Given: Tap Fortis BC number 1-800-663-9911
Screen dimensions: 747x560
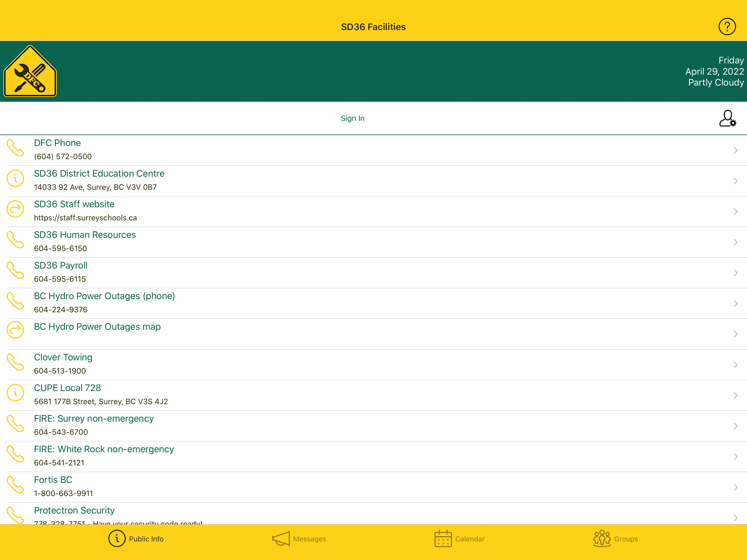Looking at the screenshot, I should (x=63, y=494).
